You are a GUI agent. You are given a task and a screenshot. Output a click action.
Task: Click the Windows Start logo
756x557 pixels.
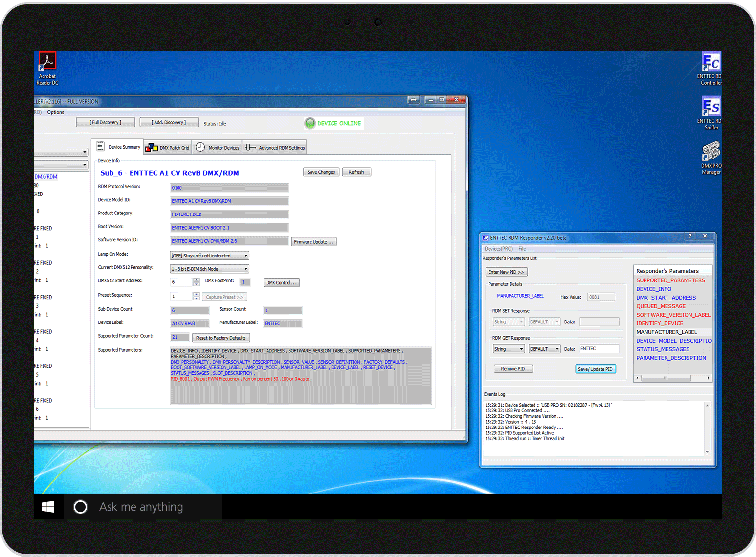pos(48,507)
